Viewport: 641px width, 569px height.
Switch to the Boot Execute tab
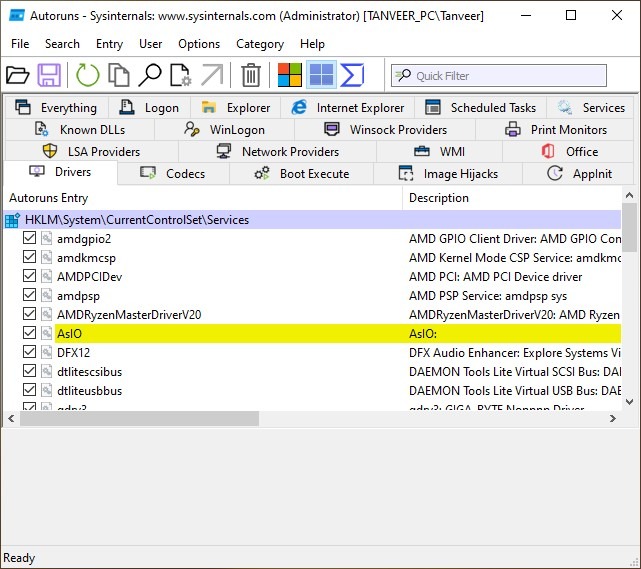(x=302, y=174)
